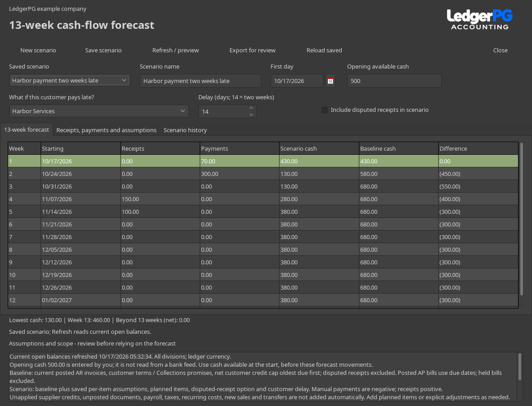Click the LedgerPG Accounting logo

(x=479, y=20)
